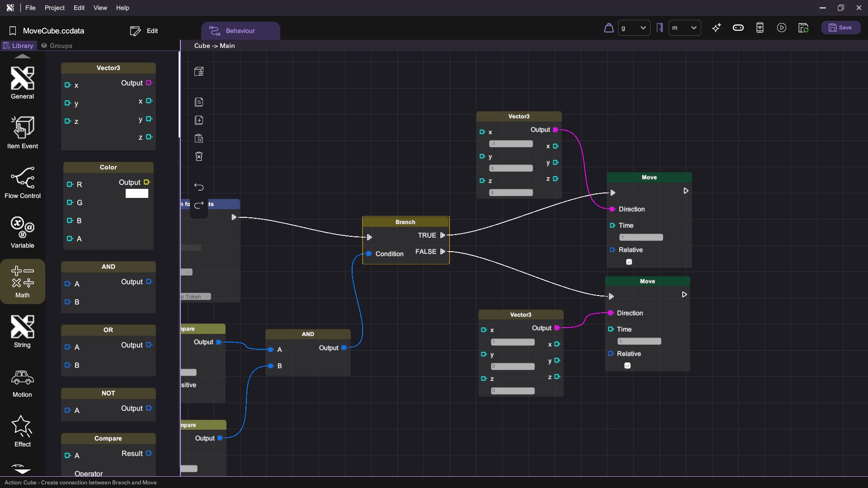Screen dimensions: 868x488
Task: Switch to the Groups tab
Action: 57,46
